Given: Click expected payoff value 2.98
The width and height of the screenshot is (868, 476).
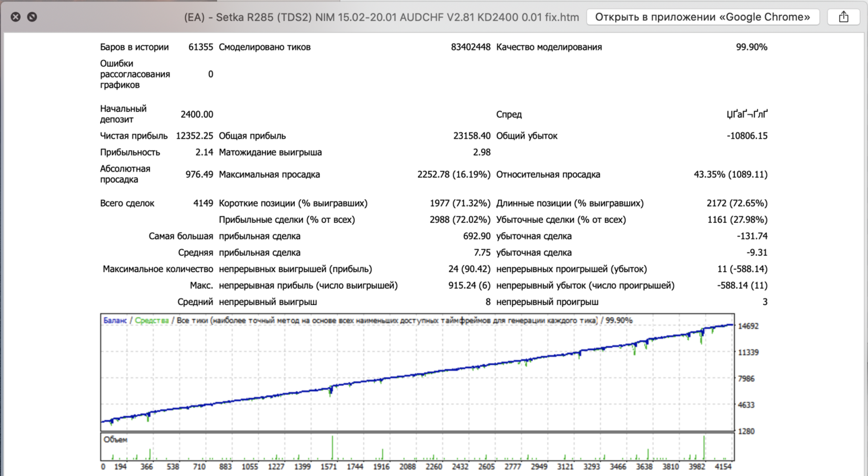Looking at the screenshot, I should [x=482, y=152].
